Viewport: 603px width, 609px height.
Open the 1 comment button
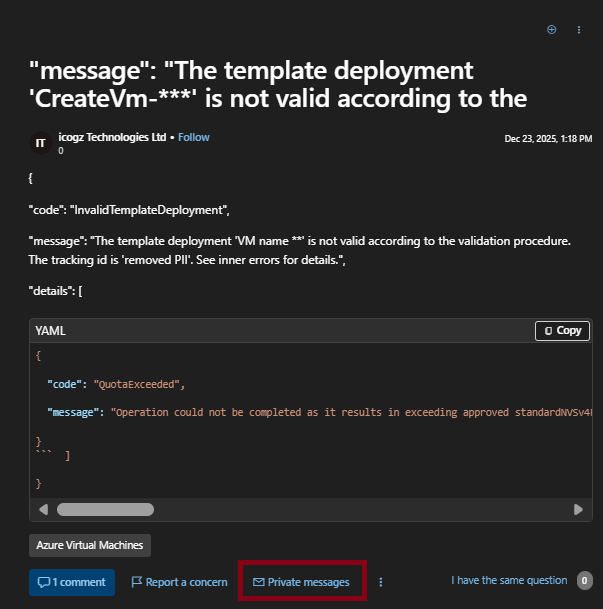[x=72, y=582]
